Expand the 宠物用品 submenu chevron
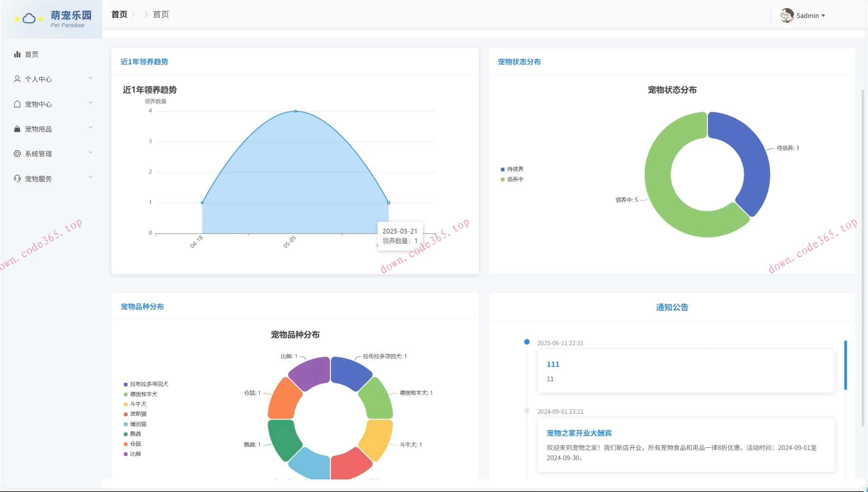 [x=90, y=128]
